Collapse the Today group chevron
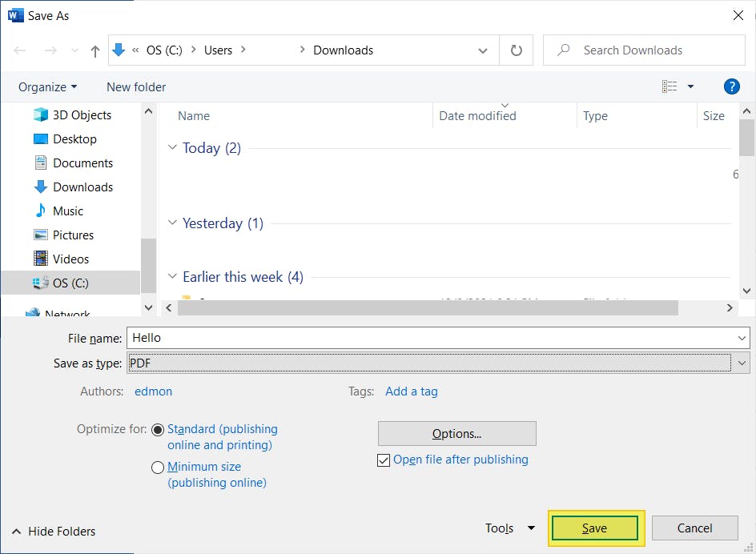The height and width of the screenshot is (554, 756). tap(172, 148)
